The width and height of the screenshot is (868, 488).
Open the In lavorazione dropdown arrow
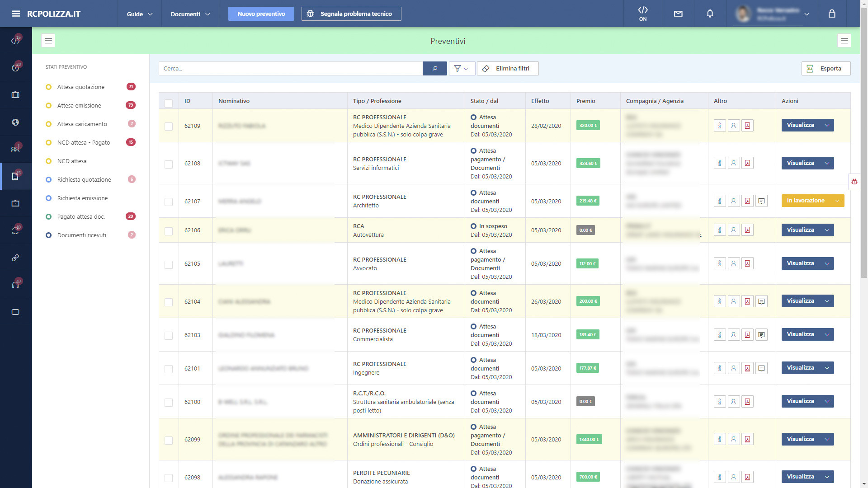pyautogui.click(x=837, y=201)
